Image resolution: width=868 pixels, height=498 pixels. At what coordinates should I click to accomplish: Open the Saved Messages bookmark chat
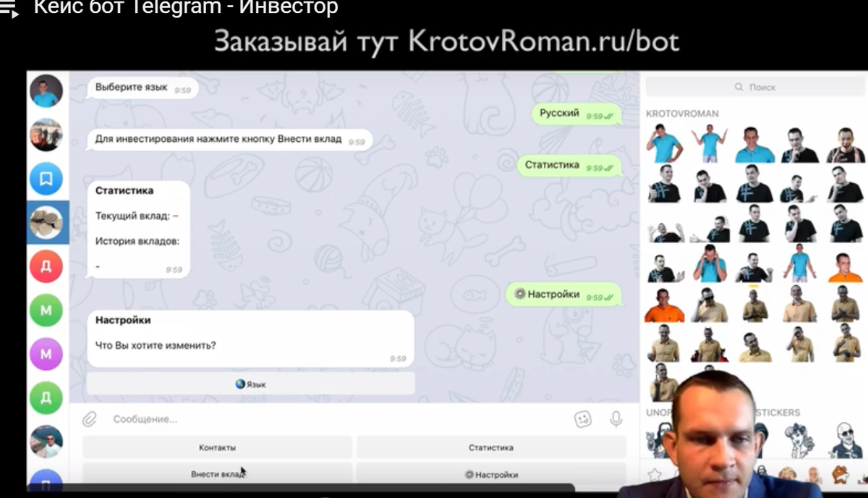(46, 180)
